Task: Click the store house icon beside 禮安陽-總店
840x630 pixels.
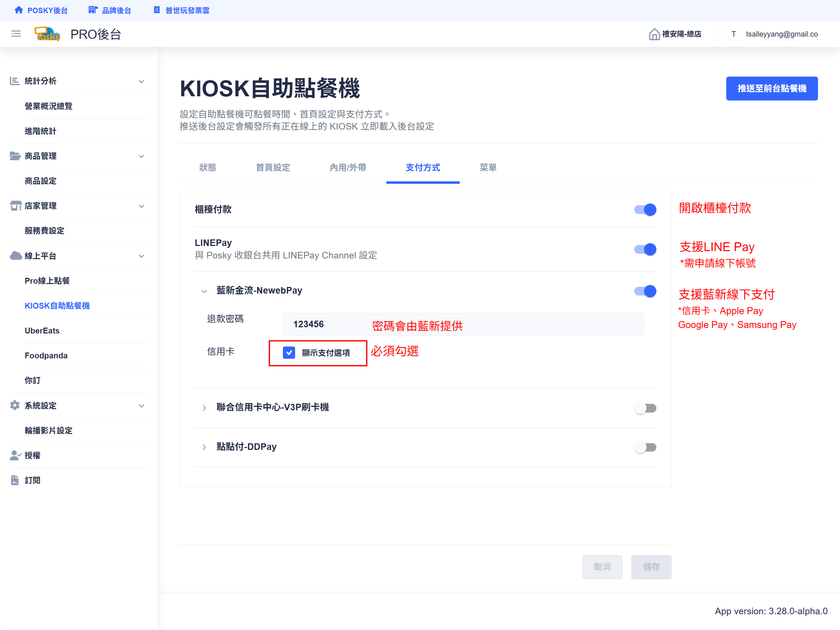Action: 654,34
